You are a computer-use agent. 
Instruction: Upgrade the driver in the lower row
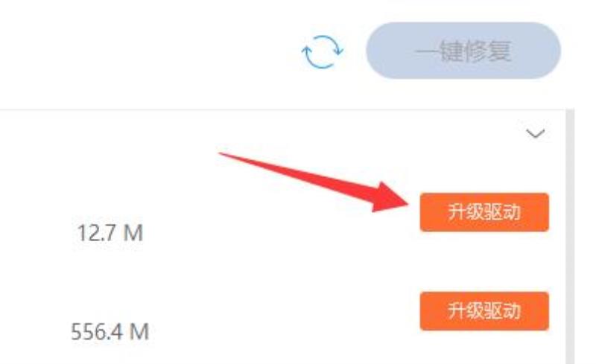484,311
